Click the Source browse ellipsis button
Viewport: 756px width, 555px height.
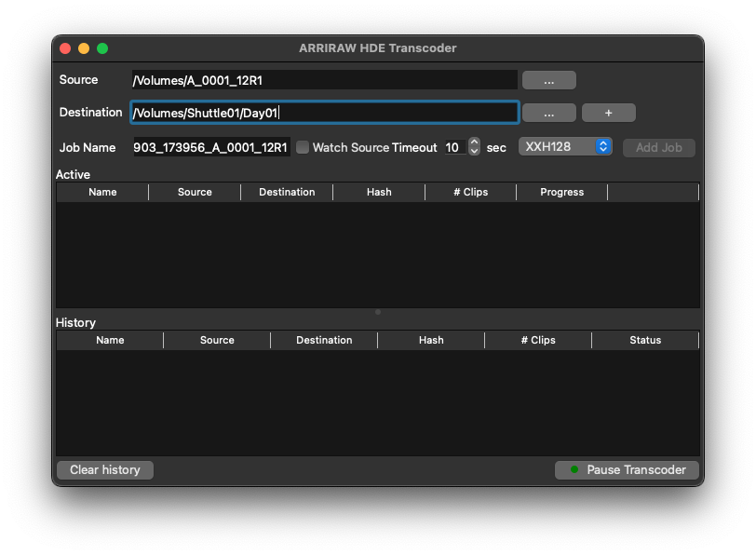(548, 81)
